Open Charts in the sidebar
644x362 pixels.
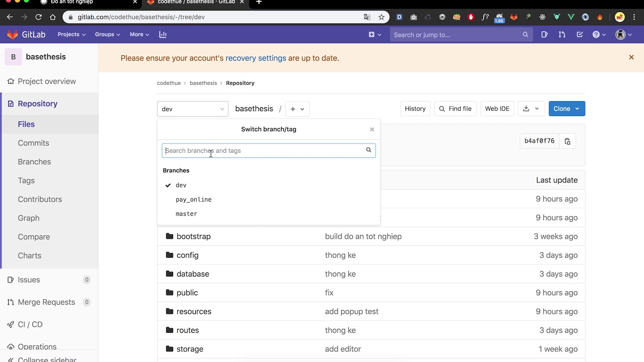29,255
